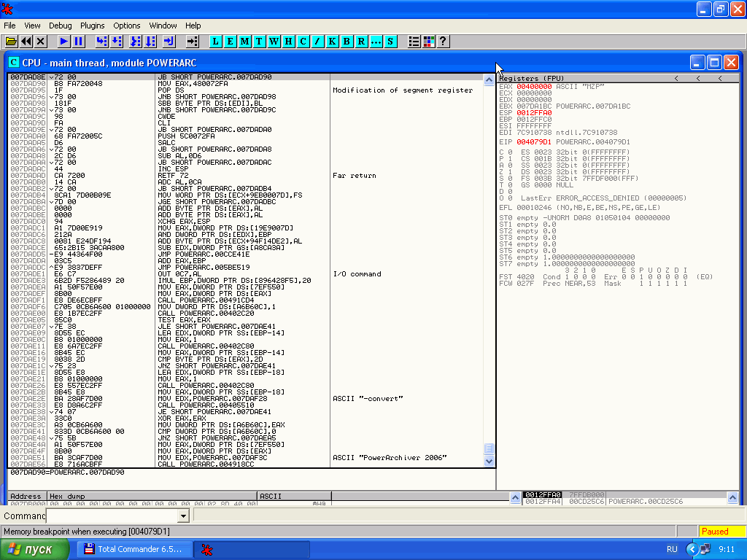Viewport: 747px width, 560px height.
Task: Click the disassembly scrollbar down arrow
Action: 489,461
